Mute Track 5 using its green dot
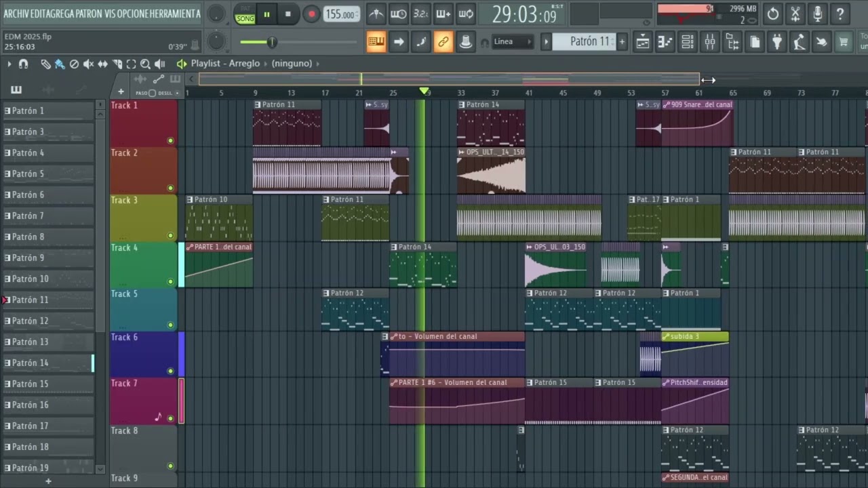The image size is (868, 488). (x=170, y=325)
